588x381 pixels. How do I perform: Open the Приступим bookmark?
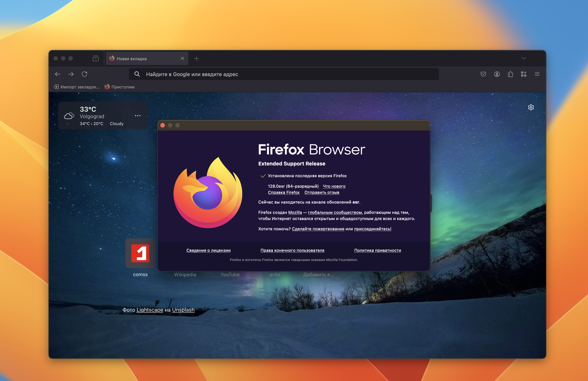[x=120, y=87]
